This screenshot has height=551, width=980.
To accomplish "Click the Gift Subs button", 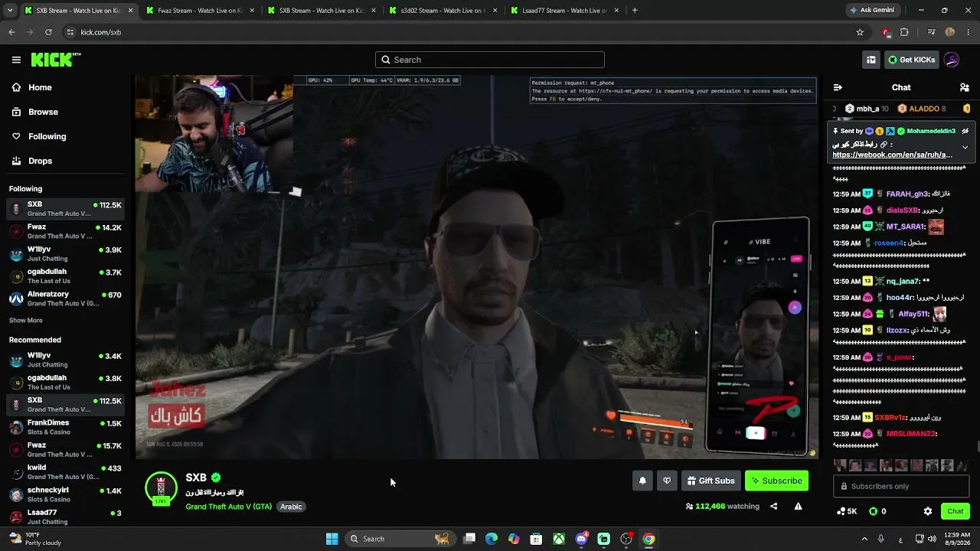I will [710, 481].
